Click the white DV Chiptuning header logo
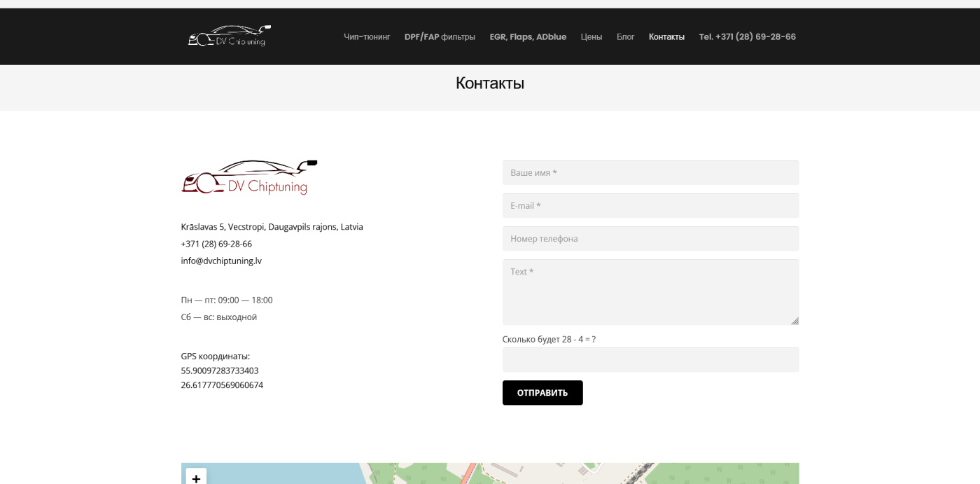 tap(230, 36)
